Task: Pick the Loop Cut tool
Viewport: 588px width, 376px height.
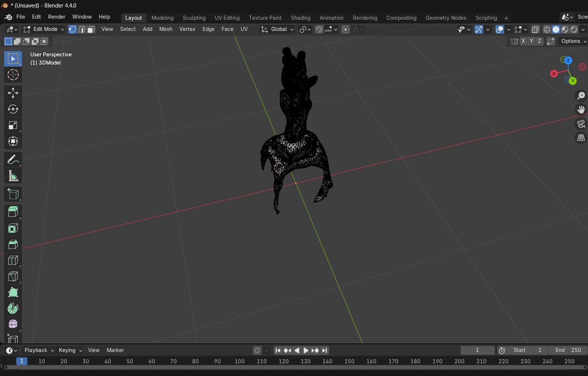Action: 13,260
